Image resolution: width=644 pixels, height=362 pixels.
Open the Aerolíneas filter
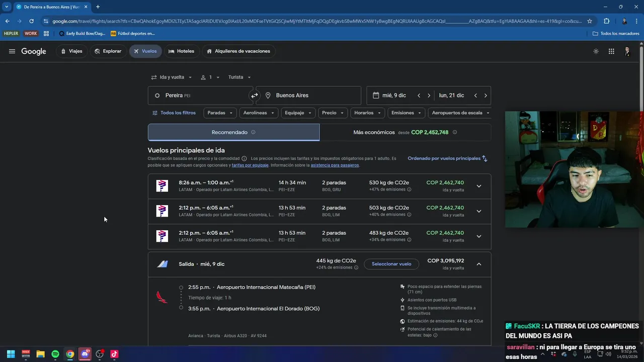tap(259, 113)
